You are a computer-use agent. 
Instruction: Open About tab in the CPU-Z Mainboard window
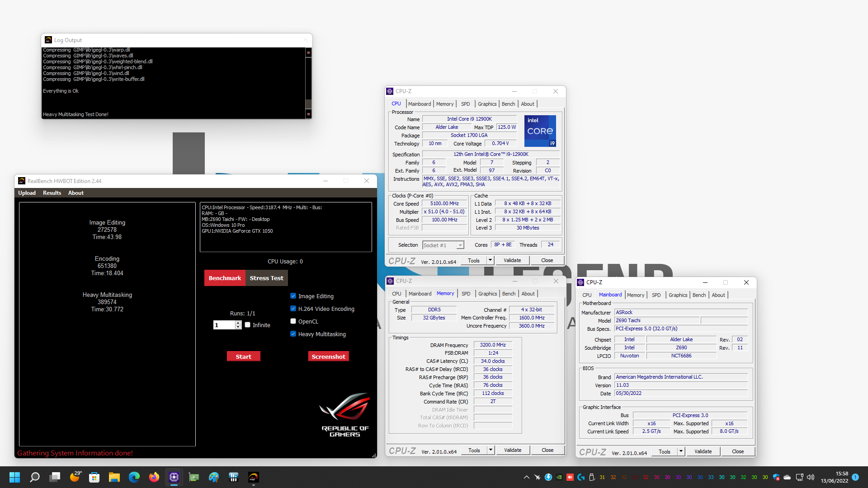point(718,295)
